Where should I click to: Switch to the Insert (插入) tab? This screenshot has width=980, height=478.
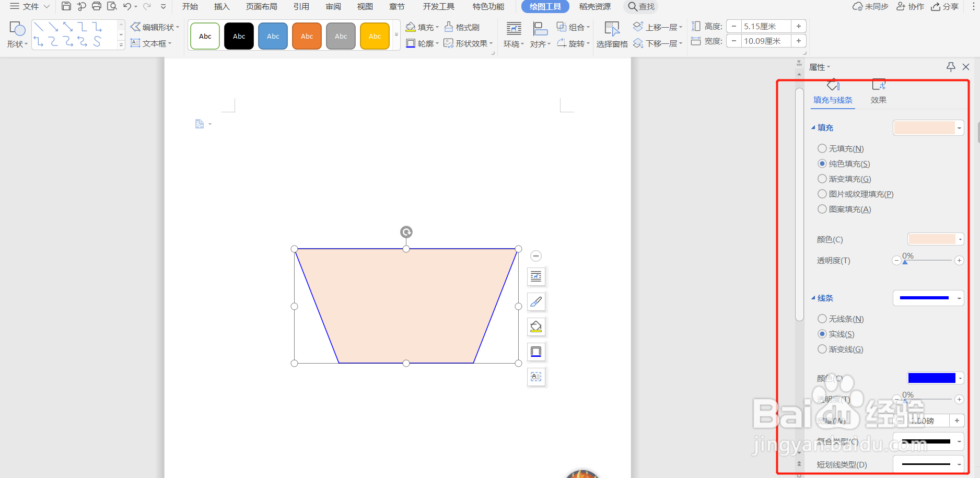tap(222, 6)
